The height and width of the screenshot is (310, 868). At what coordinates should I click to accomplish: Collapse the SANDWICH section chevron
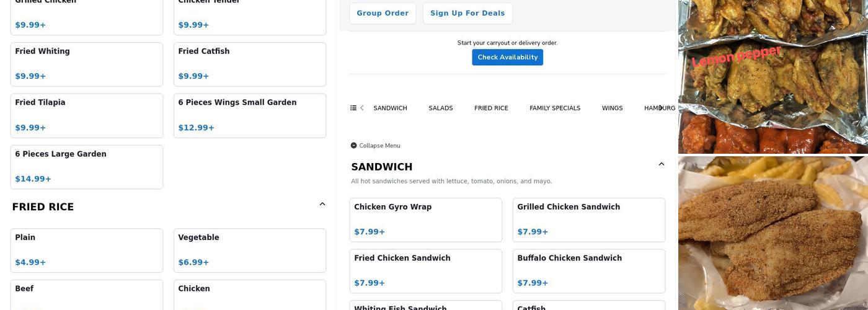coord(661,164)
